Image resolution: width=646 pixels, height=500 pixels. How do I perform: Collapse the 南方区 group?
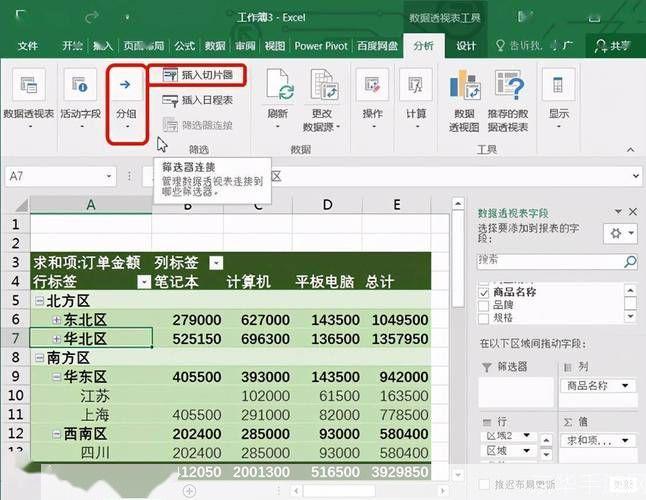[x=40, y=358]
